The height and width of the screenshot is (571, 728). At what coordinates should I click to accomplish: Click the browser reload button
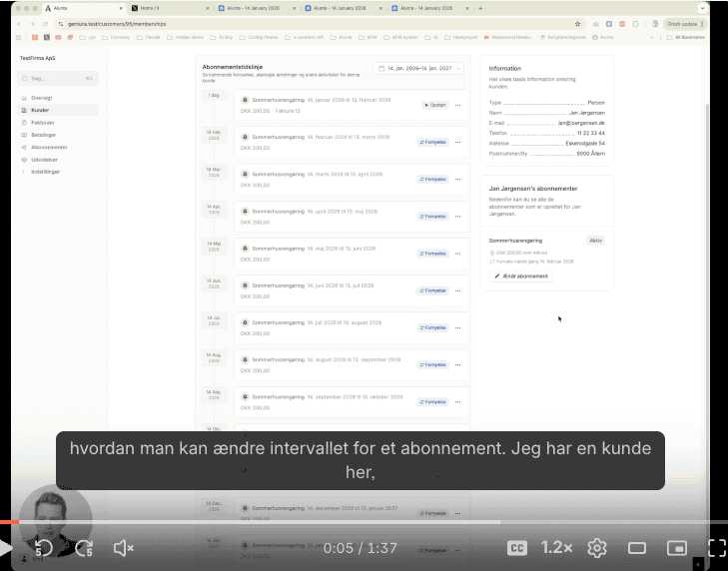coord(45,24)
